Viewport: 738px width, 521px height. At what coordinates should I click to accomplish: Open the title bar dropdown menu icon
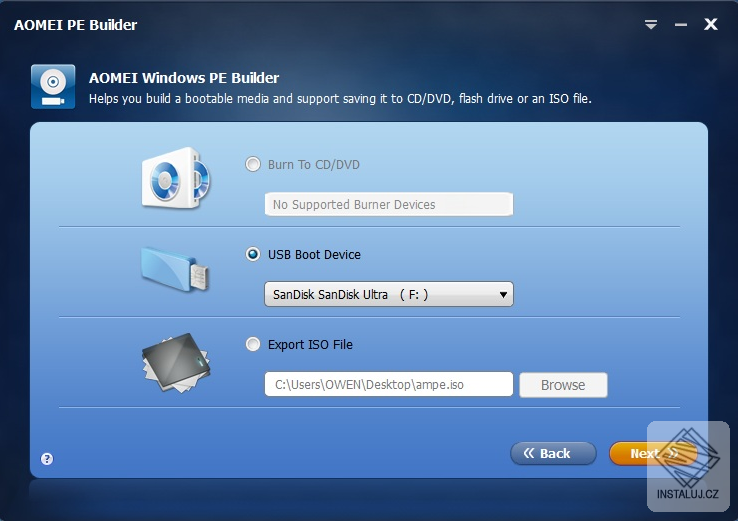click(x=651, y=24)
